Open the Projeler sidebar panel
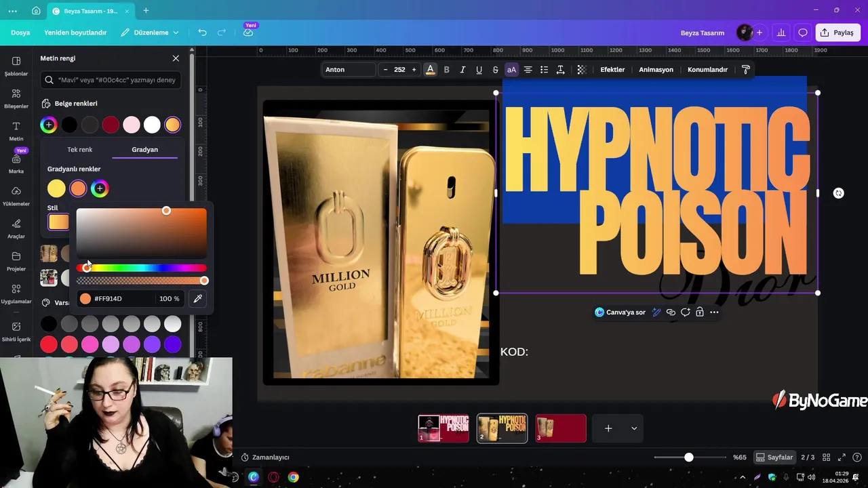868x488 pixels. click(x=16, y=261)
